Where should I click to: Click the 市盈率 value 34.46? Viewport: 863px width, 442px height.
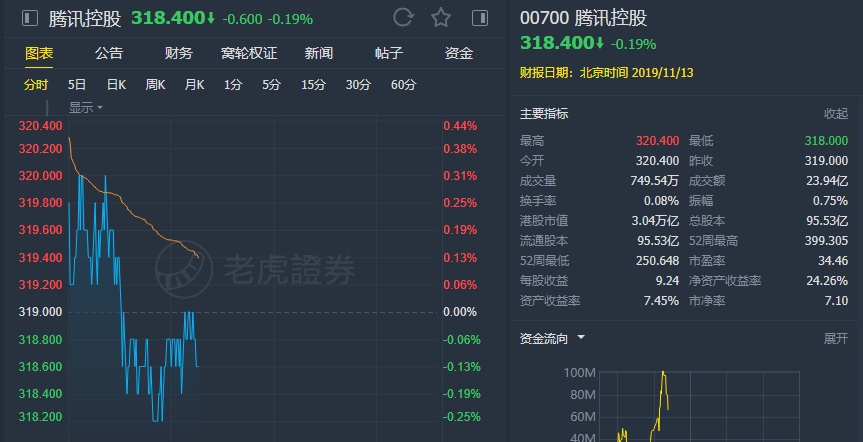coord(833,260)
